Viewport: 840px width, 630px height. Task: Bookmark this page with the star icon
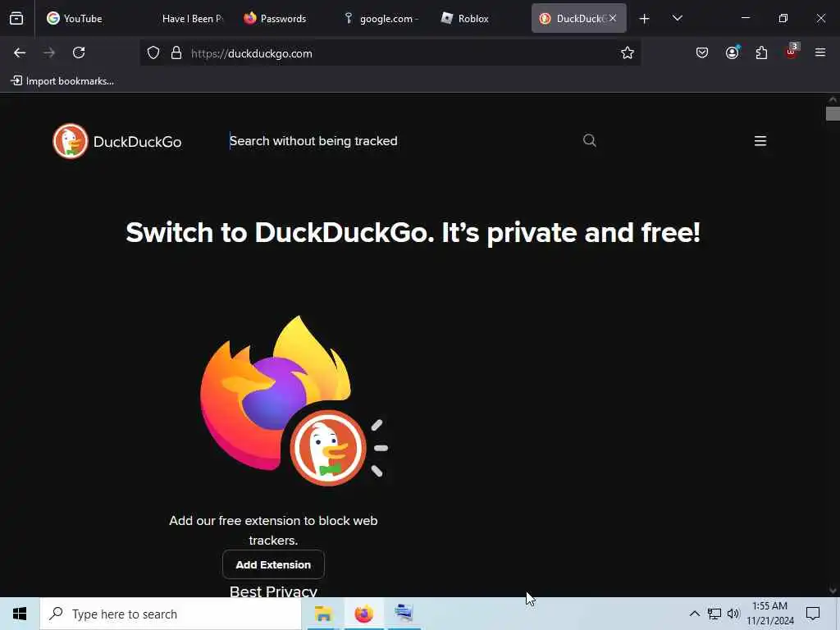click(x=628, y=52)
